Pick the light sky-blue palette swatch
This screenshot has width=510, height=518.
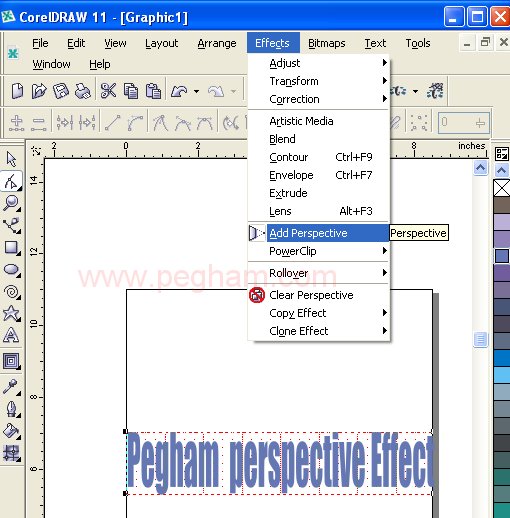(x=502, y=375)
